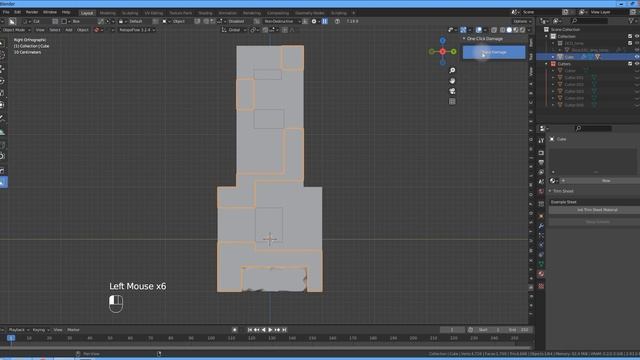Viewport: 640px width, 360px height.
Task: Switch perspective/orthographic grid gizmo icon
Action: pos(452,101)
